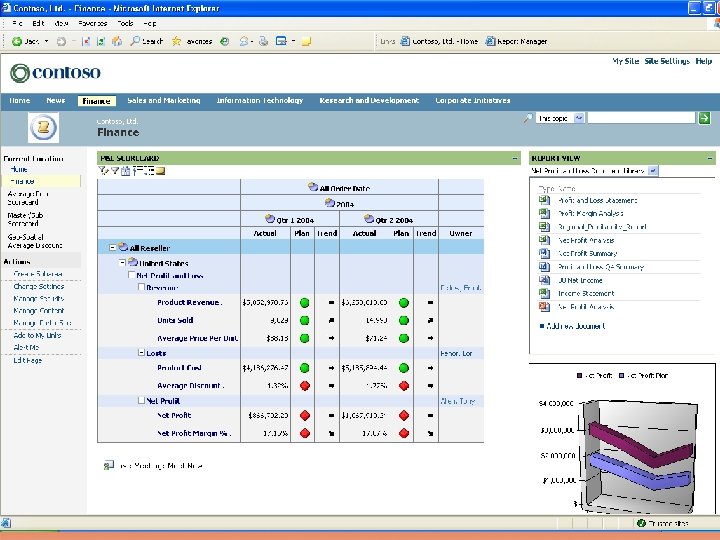Image resolution: width=720 pixels, height=540 pixels.
Task: Click the PowerPoint icon beside last Net Profit Analysis
Action: [544, 306]
